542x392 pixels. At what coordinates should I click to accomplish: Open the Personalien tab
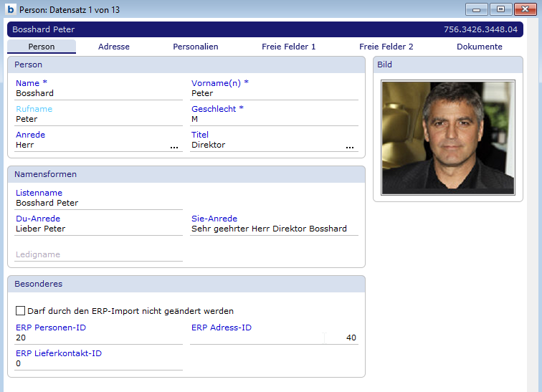(196, 47)
